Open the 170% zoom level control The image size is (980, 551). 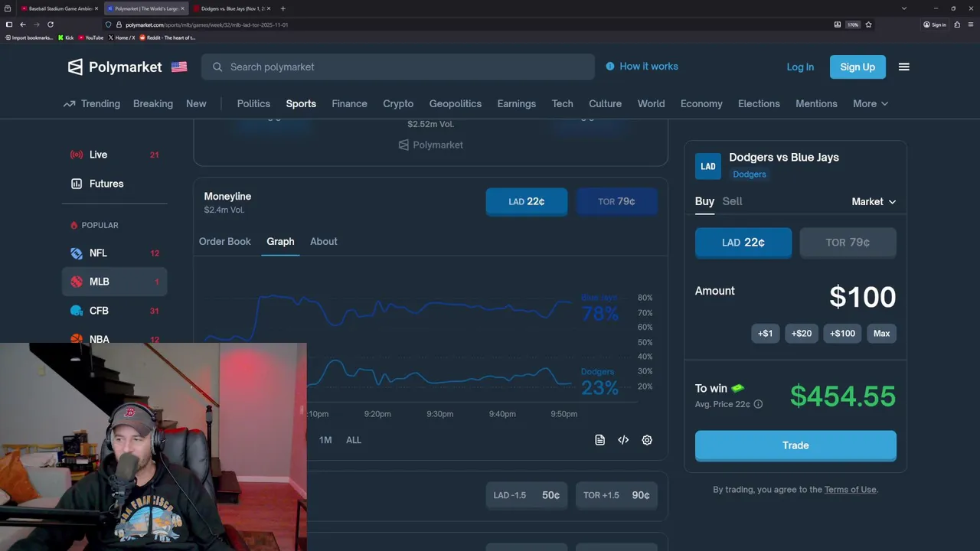(x=853, y=24)
